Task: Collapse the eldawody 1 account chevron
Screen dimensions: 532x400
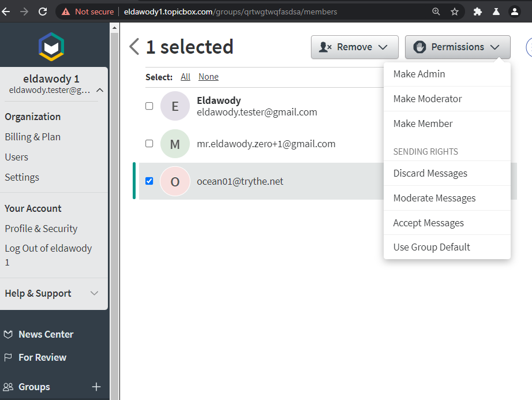Action: [100, 90]
